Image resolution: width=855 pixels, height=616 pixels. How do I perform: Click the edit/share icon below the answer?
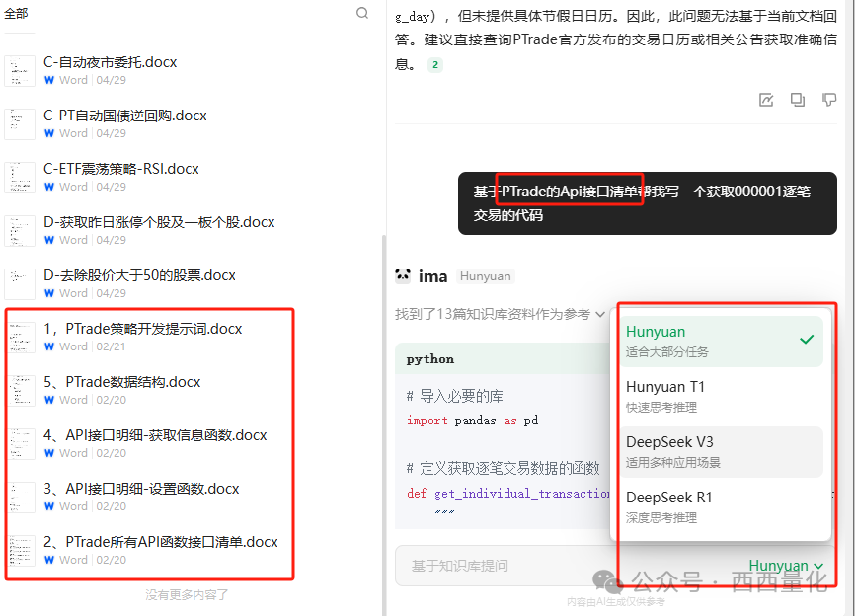(766, 100)
